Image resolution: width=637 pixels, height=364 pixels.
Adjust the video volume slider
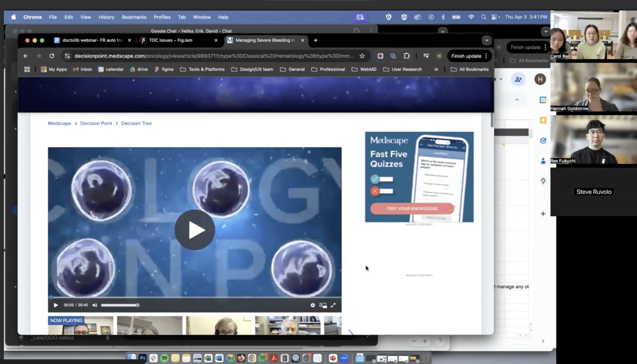[120, 305]
